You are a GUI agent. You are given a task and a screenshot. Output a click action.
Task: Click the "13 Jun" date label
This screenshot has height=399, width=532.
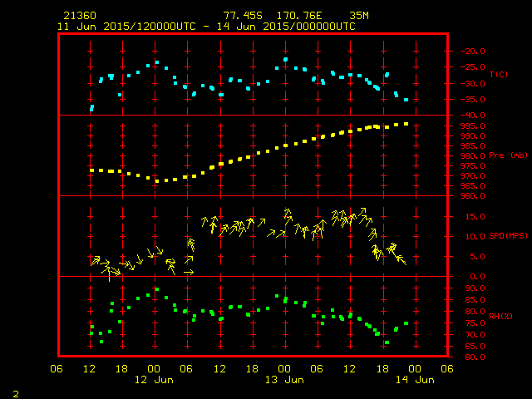[x=284, y=380]
